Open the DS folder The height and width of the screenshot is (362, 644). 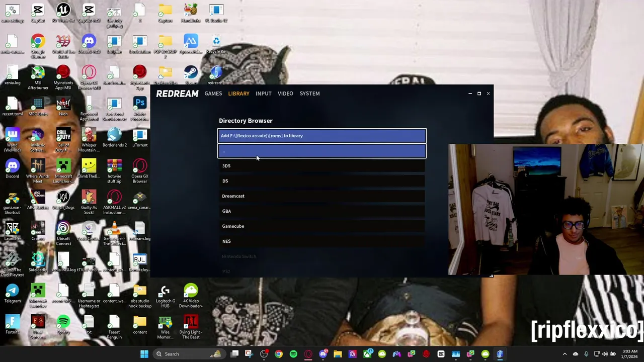click(322, 181)
